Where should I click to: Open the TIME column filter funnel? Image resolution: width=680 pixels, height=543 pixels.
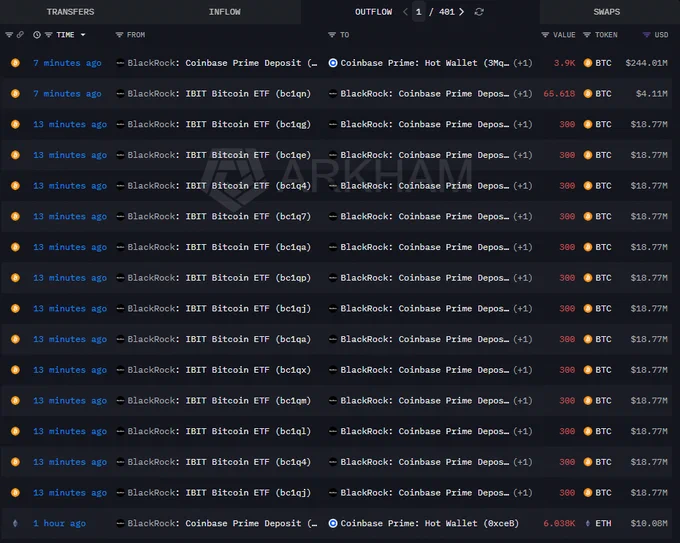[x=49, y=35]
